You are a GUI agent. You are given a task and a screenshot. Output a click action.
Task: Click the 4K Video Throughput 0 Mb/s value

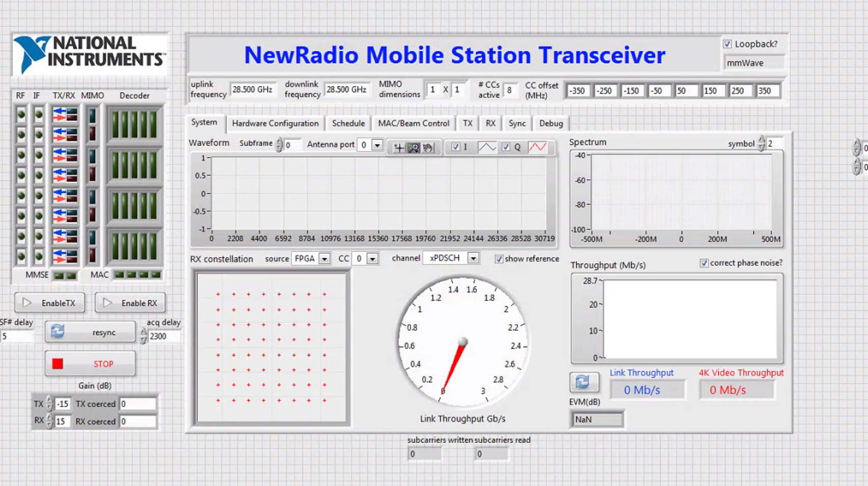point(737,390)
